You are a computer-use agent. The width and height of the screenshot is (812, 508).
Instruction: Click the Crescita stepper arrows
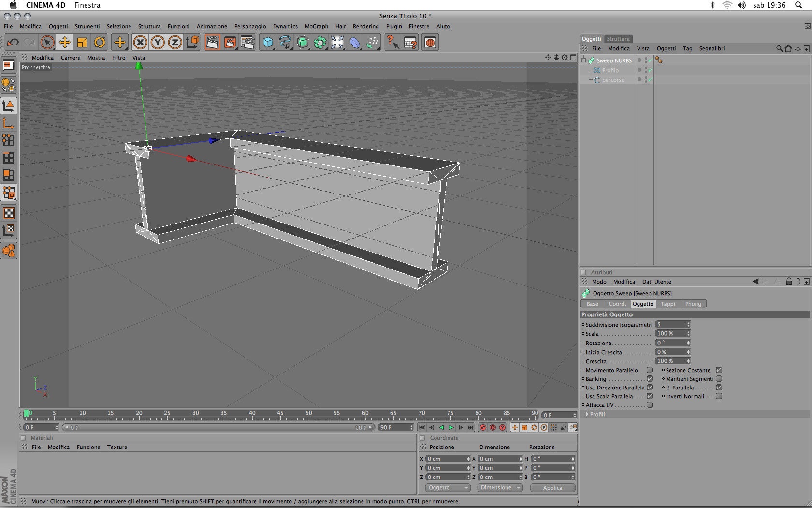[x=688, y=361]
